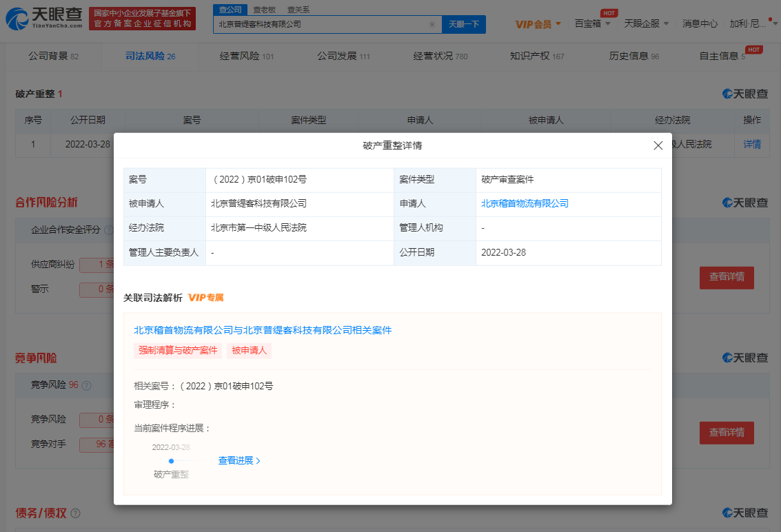The width and height of the screenshot is (781, 532).
Task: Close the 破产重整详情 dialog
Action: click(658, 145)
